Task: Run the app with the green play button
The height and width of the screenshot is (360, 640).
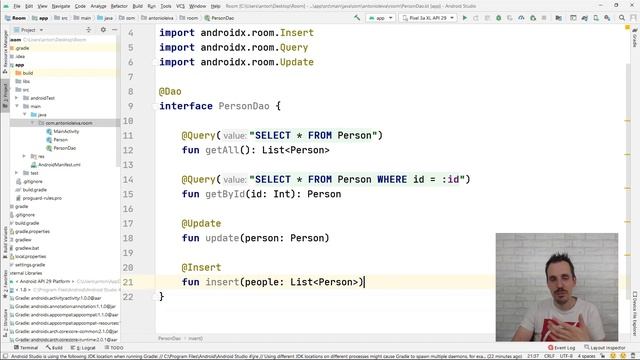Action: click(464, 18)
